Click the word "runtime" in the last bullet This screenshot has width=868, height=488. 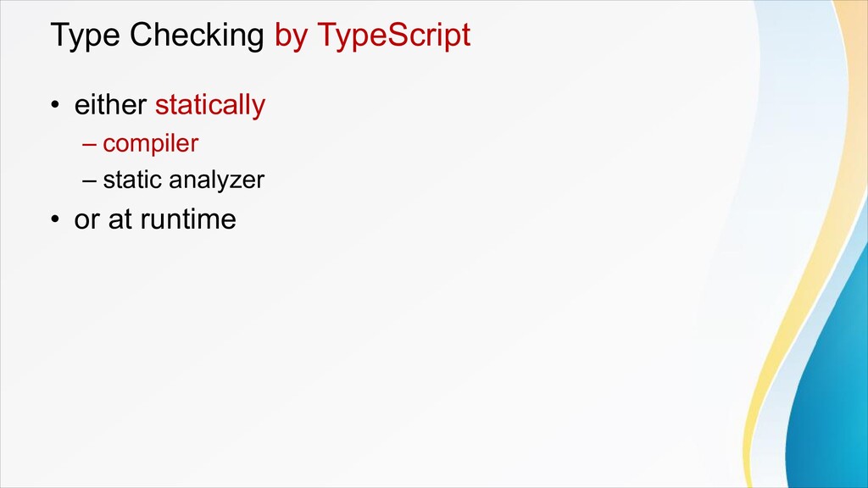pos(188,219)
